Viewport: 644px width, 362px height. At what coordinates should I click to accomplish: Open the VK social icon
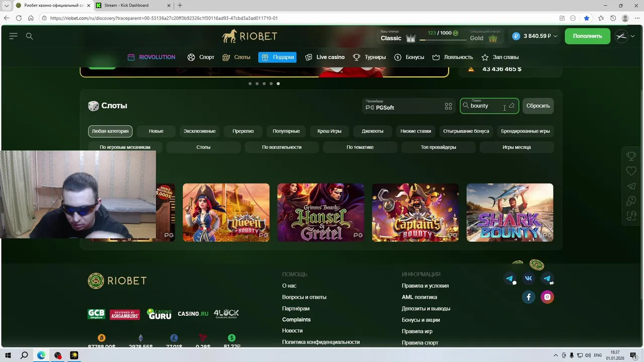tap(528, 278)
